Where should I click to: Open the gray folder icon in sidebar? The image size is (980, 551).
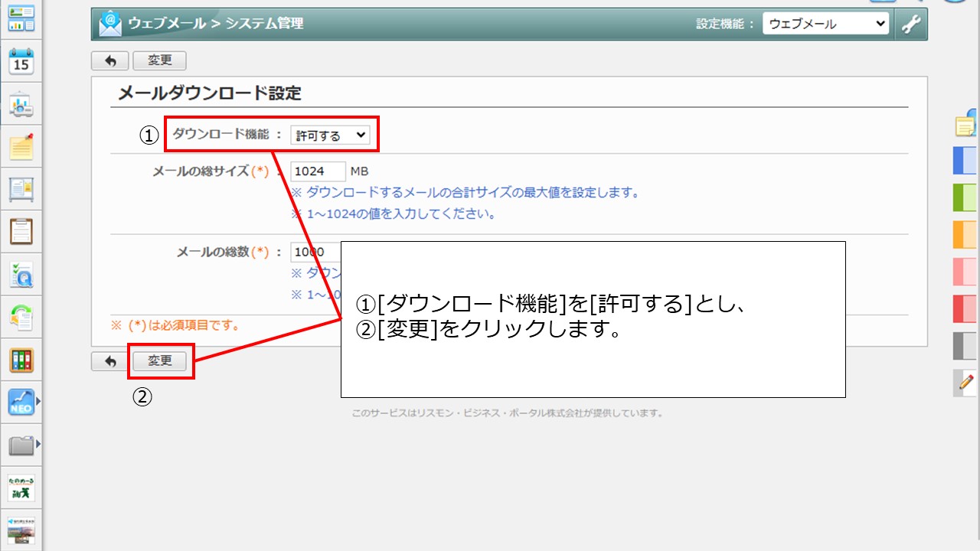tap(21, 445)
